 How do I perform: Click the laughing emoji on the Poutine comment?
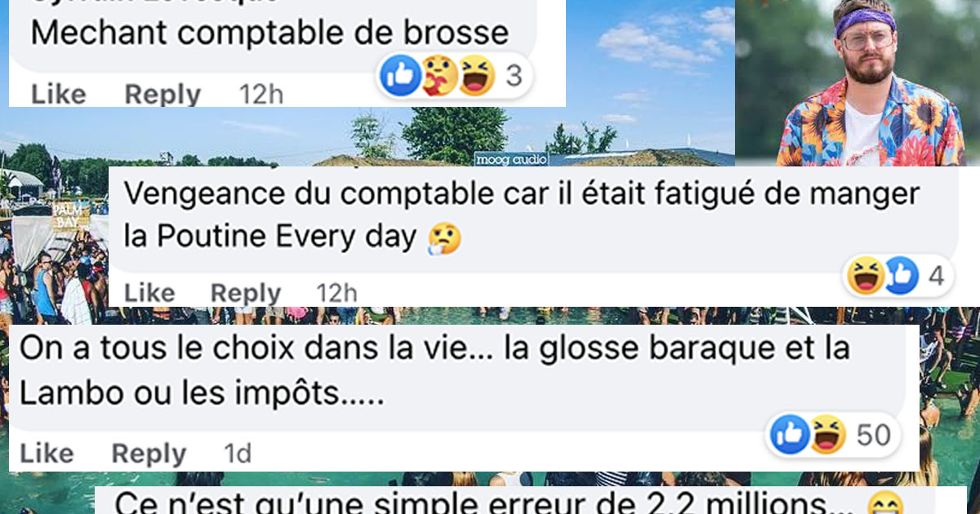(866, 275)
